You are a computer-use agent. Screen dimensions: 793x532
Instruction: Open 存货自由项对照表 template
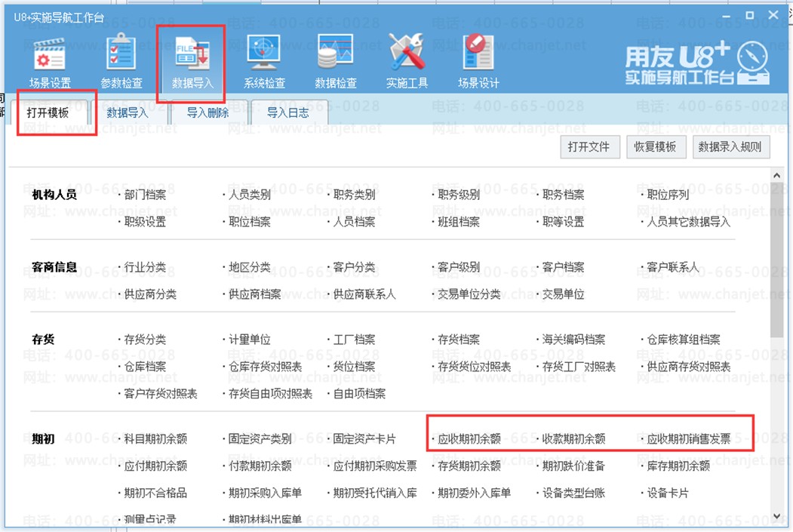coord(271,393)
